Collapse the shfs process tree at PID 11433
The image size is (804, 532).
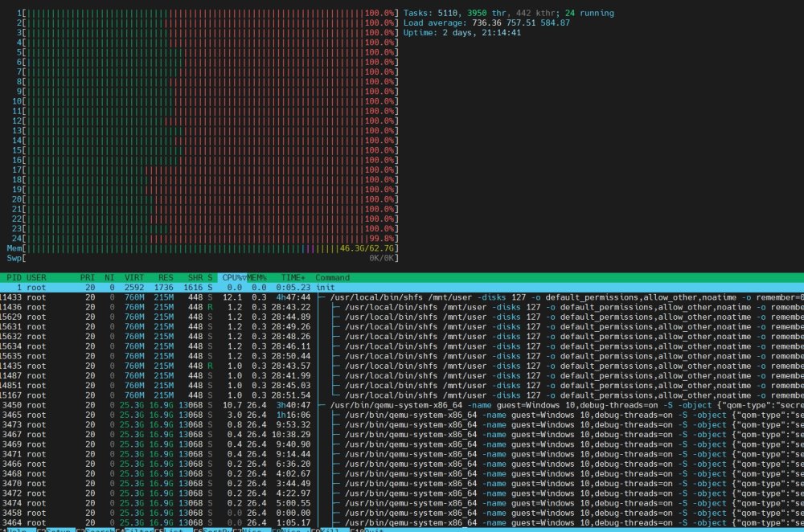pos(323,298)
